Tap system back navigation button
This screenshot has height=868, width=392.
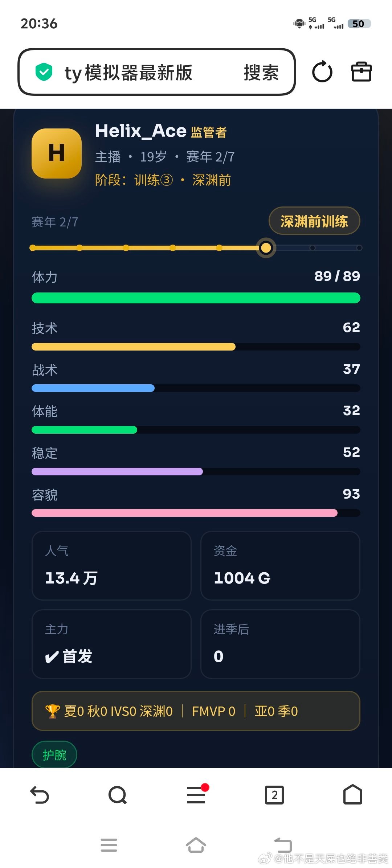click(x=283, y=845)
